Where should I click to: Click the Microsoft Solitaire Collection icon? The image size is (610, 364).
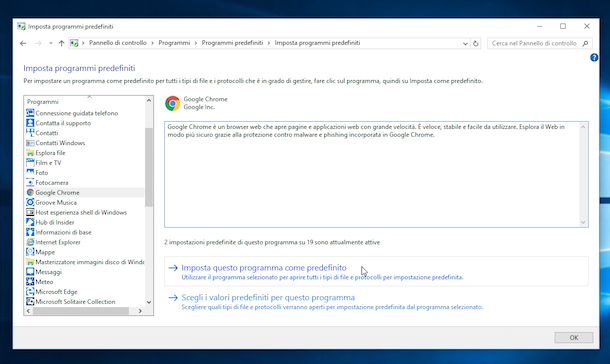[x=30, y=301]
